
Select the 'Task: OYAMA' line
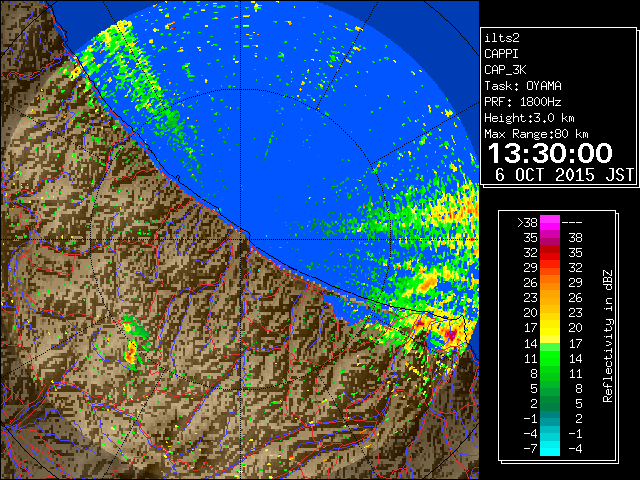523,86
